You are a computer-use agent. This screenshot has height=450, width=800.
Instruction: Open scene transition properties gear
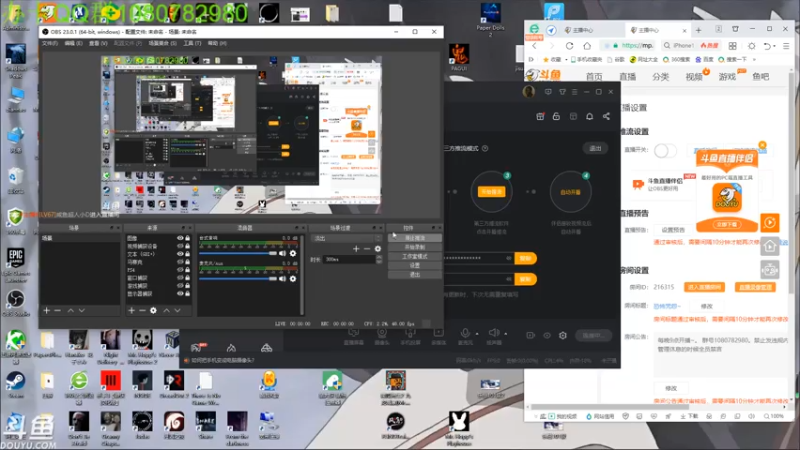(378, 249)
